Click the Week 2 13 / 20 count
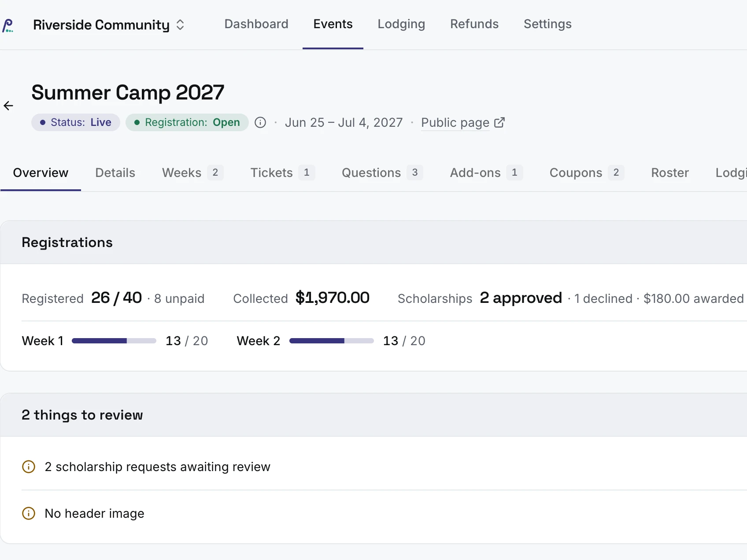The width and height of the screenshot is (747, 560). [404, 341]
